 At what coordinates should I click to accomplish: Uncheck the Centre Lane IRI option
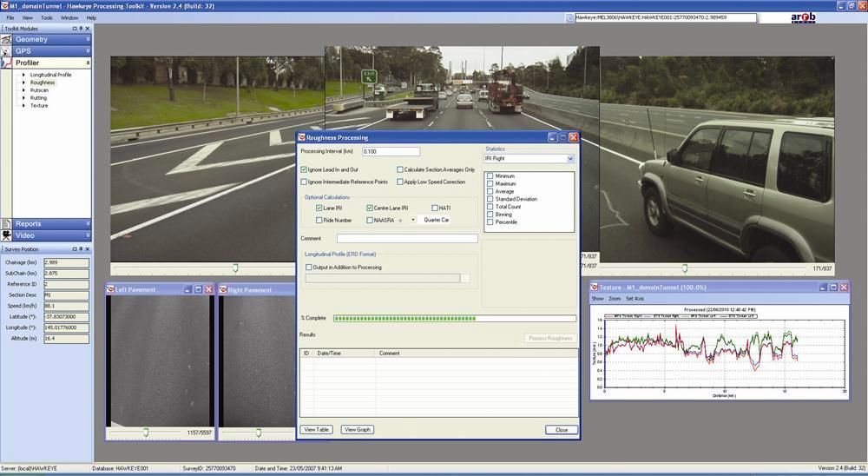click(369, 208)
